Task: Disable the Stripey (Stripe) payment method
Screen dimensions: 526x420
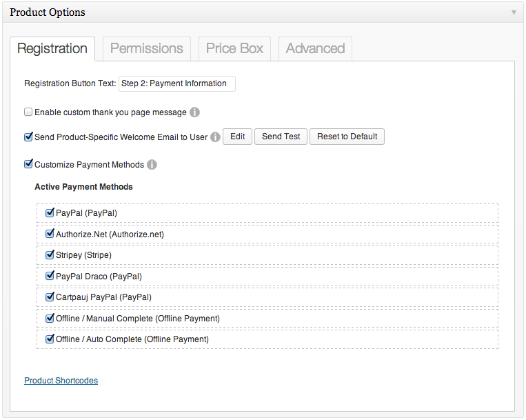Action: pyautogui.click(x=50, y=254)
